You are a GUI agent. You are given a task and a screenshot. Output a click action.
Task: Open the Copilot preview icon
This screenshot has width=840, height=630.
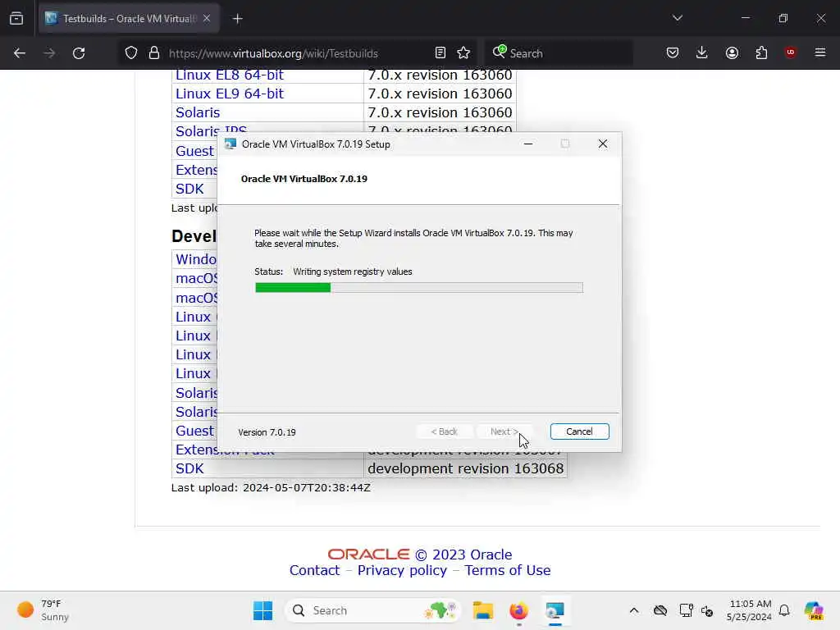(814, 610)
